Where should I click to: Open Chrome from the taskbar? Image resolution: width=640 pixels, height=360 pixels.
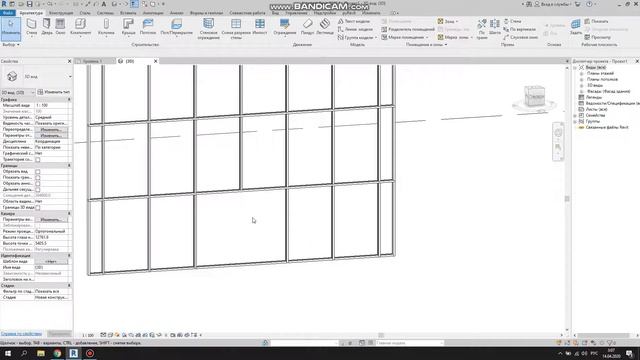[57, 353]
